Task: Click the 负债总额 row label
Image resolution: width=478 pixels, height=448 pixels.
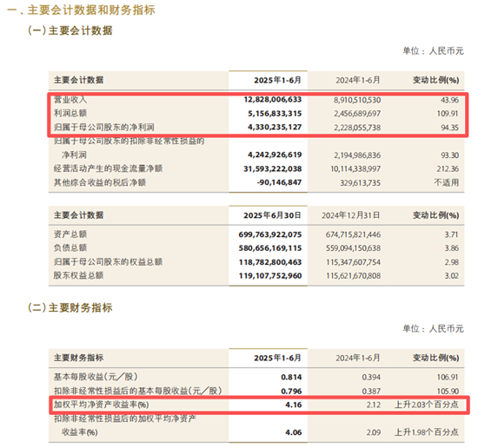Action: (70, 248)
